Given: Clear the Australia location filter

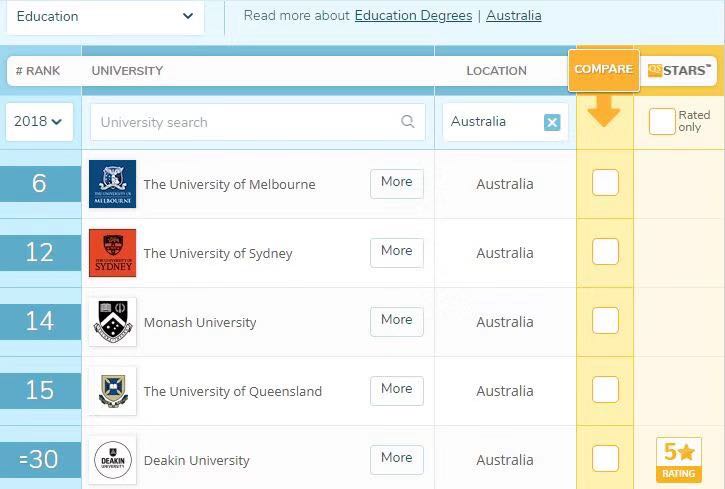Looking at the screenshot, I should tap(552, 122).
